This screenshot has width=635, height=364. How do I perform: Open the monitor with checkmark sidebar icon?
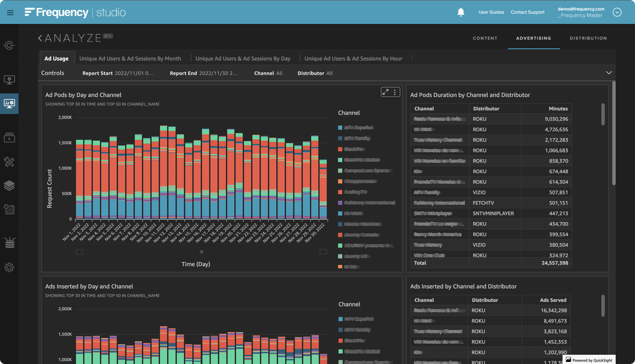tap(9, 79)
